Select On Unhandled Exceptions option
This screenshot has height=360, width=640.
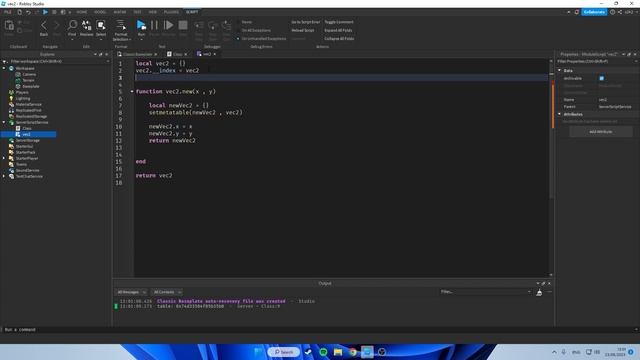[264, 39]
